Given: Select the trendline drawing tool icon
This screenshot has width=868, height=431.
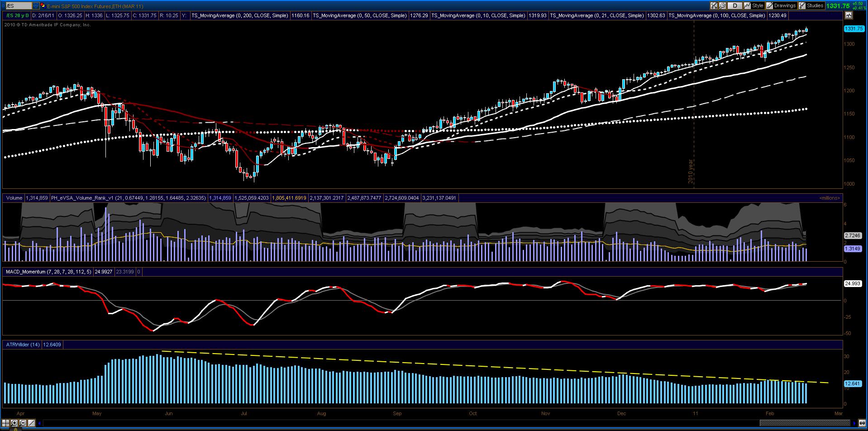Looking at the screenshot, I should [31, 423].
